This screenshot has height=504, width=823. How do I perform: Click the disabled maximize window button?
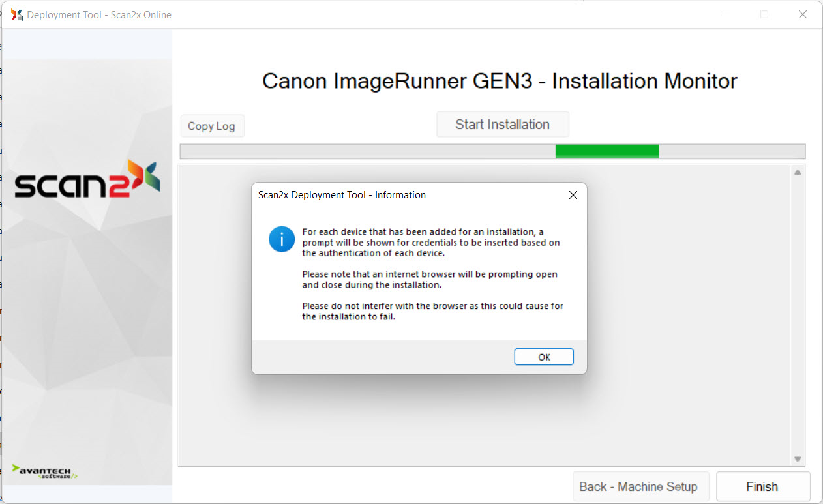tap(764, 14)
